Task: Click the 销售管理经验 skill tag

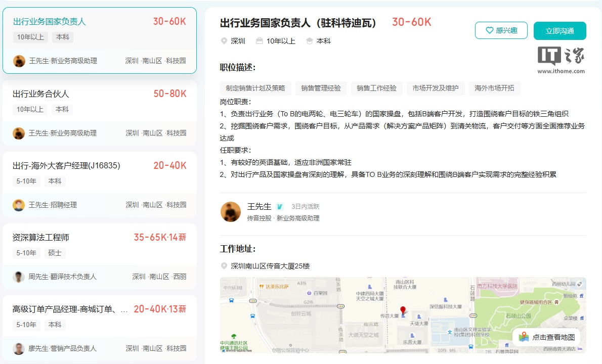Action: click(321, 88)
